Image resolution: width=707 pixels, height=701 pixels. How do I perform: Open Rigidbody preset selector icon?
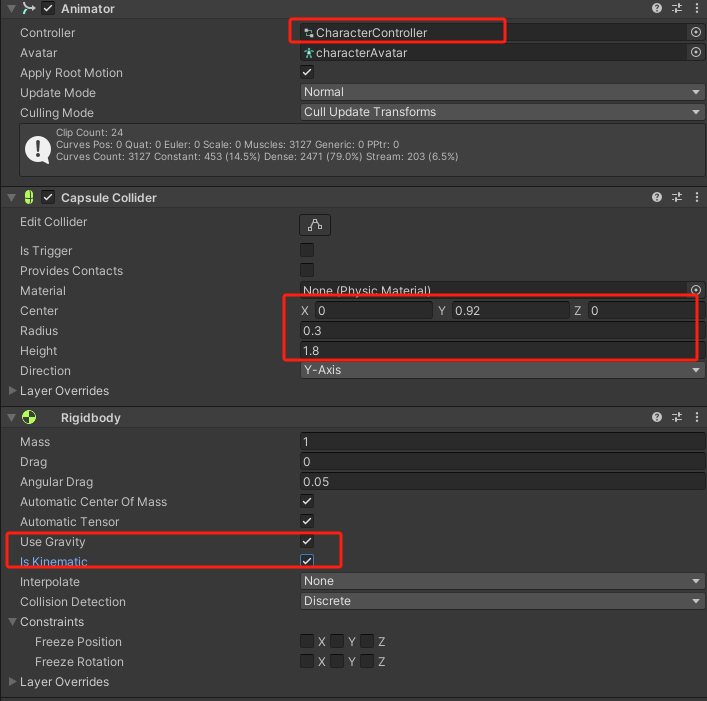click(x=677, y=417)
